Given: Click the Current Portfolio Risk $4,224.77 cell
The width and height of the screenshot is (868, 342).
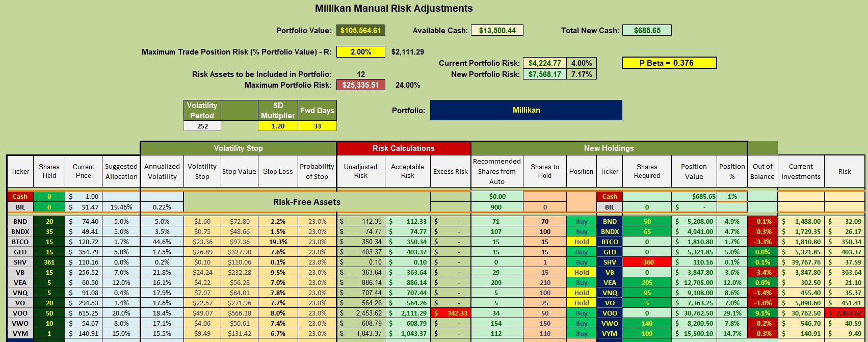Looking at the screenshot, I should click(544, 63).
